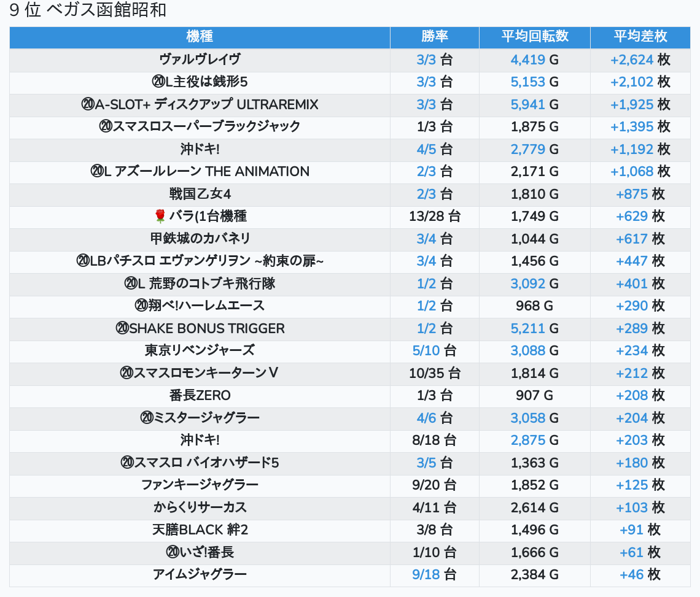
Task: Open the 5/10 win rate for 東京リベンジャーズ
Action: [426, 350]
